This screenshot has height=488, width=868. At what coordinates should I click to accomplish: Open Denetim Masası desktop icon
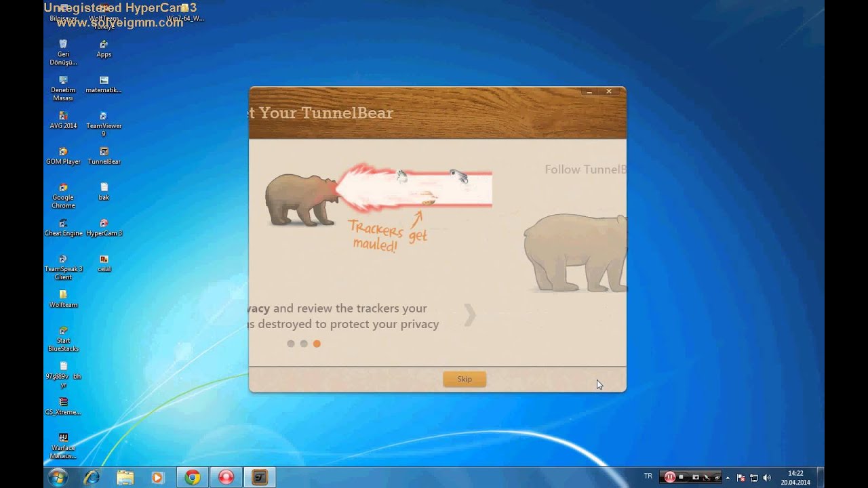(x=63, y=88)
